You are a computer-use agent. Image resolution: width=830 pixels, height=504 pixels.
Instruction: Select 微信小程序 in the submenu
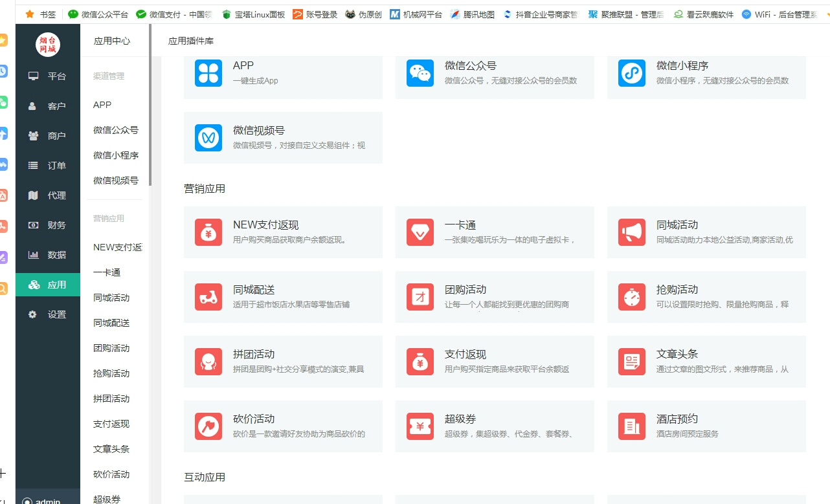[x=116, y=155]
